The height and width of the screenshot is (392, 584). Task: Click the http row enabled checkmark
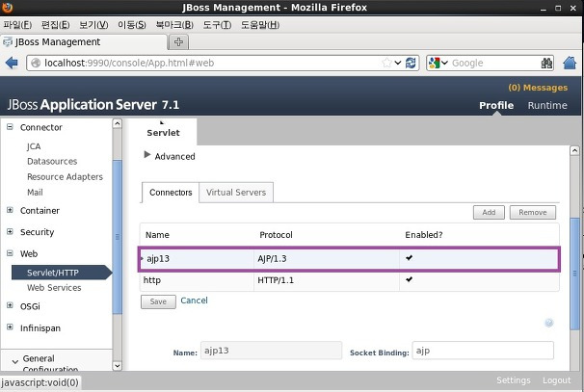coord(410,279)
